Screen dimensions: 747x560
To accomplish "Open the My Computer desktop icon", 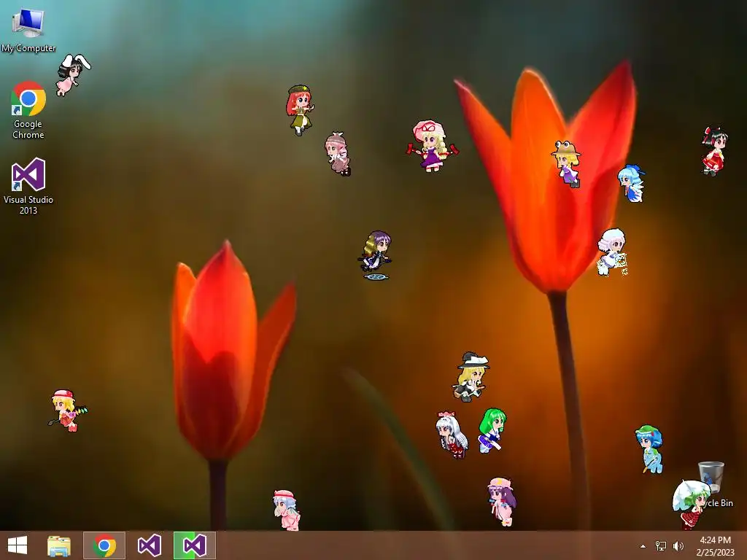I will point(28,28).
